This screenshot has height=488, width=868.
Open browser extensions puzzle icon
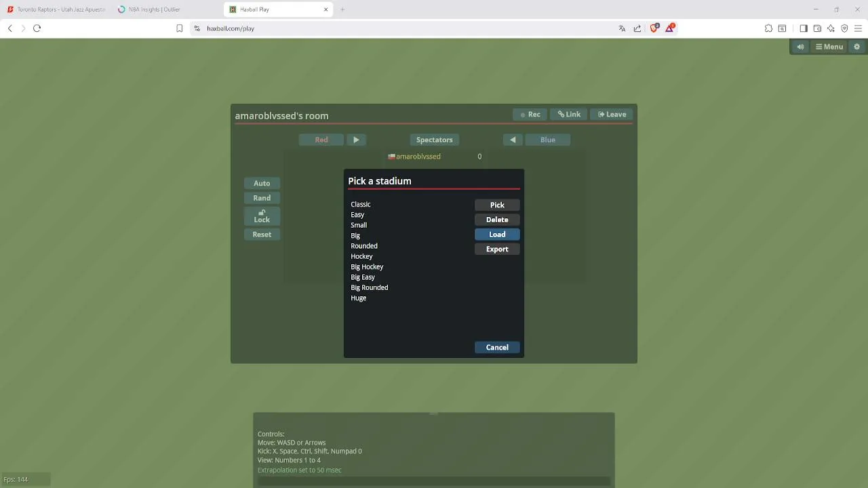tap(768, 28)
